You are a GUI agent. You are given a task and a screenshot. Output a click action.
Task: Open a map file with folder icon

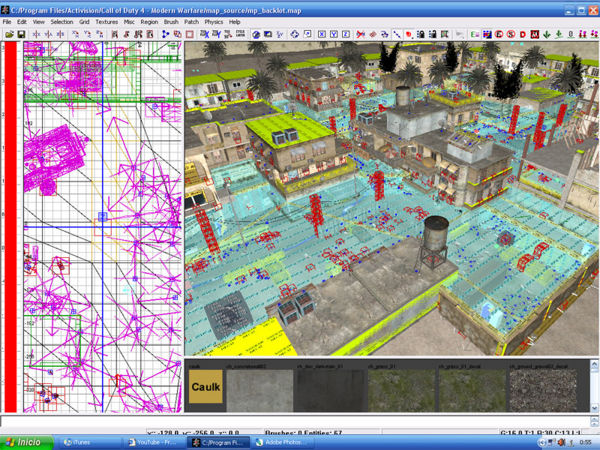[9, 34]
